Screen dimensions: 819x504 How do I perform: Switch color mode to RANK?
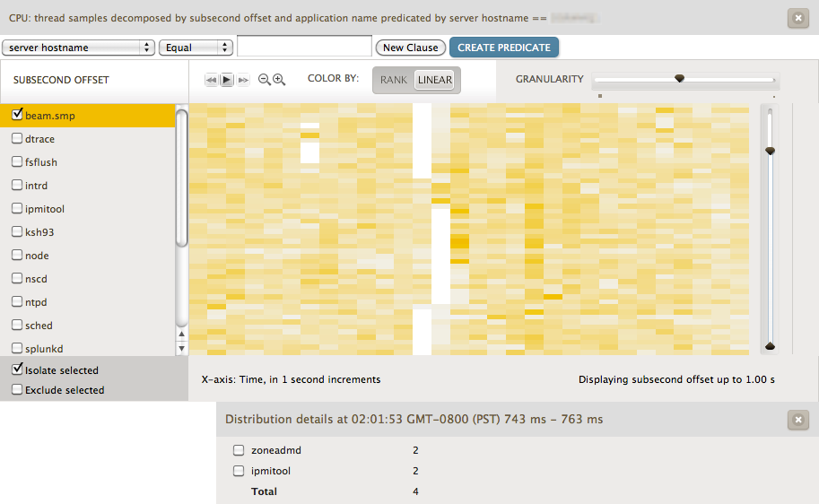[x=394, y=80]
